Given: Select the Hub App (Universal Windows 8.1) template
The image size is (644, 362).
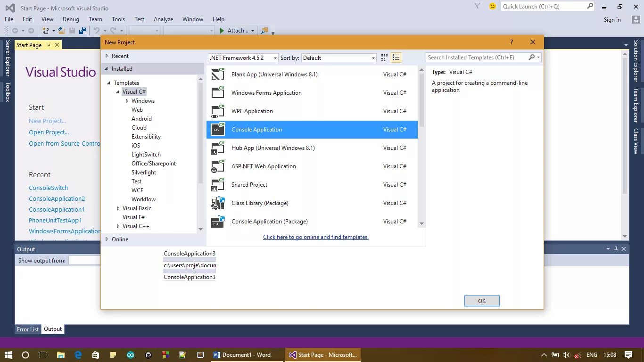Looking at the screenshot, I should [312, 148].
